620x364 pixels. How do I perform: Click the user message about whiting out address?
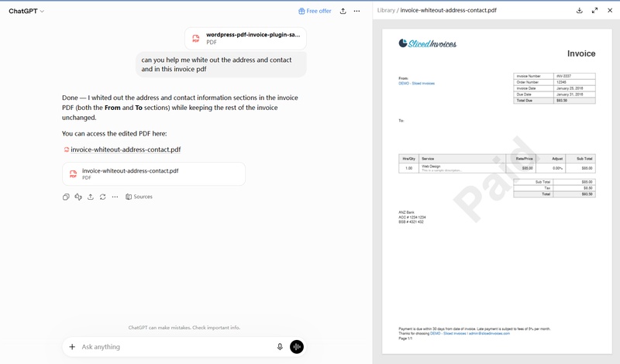click(221, 64)
